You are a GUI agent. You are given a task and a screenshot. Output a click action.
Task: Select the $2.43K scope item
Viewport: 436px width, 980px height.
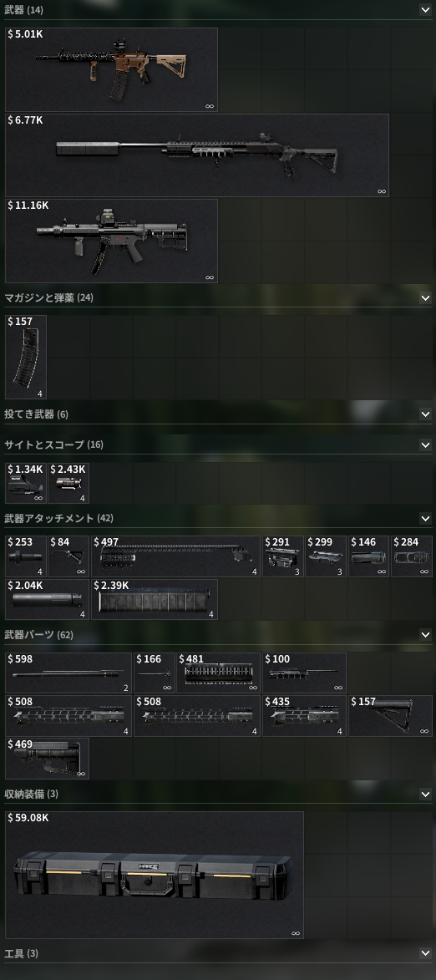coord(68,483)
